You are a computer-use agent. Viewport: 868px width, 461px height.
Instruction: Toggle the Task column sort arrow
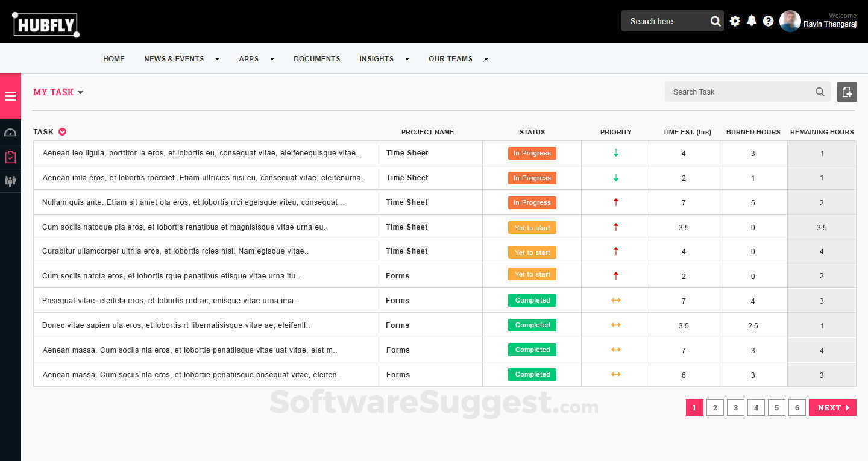(62, 132)
